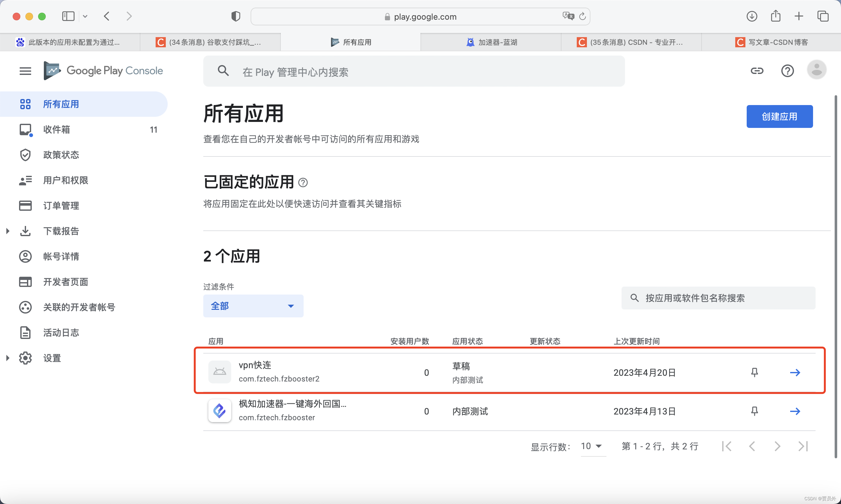The height and width of the screenshot is (504, 841).
Task: Click the 枫知加速器 app icon thumbnail
Action: point(219,411)
